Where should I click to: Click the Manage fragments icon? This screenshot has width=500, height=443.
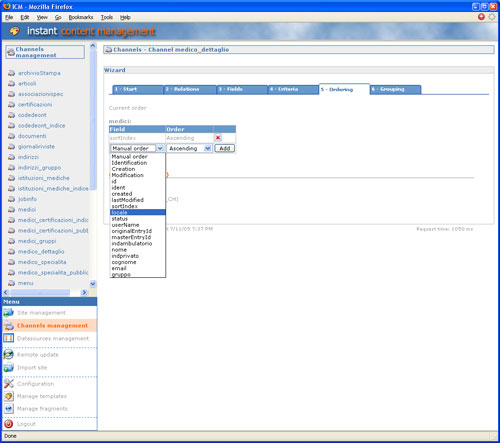point(9,409)
